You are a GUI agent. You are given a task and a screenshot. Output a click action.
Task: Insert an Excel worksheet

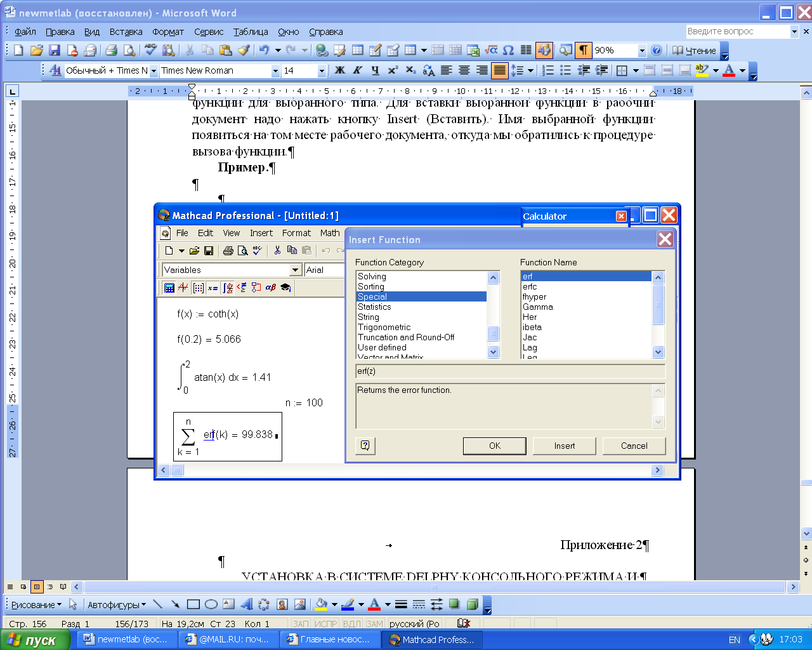[x=473, y=50]
